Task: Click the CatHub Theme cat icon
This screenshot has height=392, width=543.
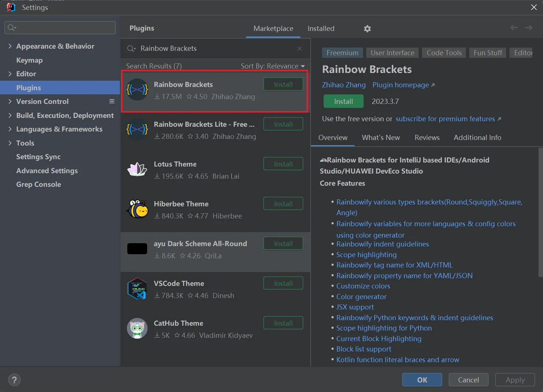Action: pos(137,328)
